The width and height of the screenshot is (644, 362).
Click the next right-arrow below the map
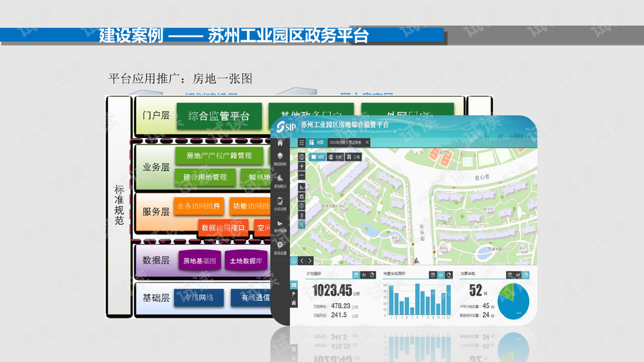point(310,261)
